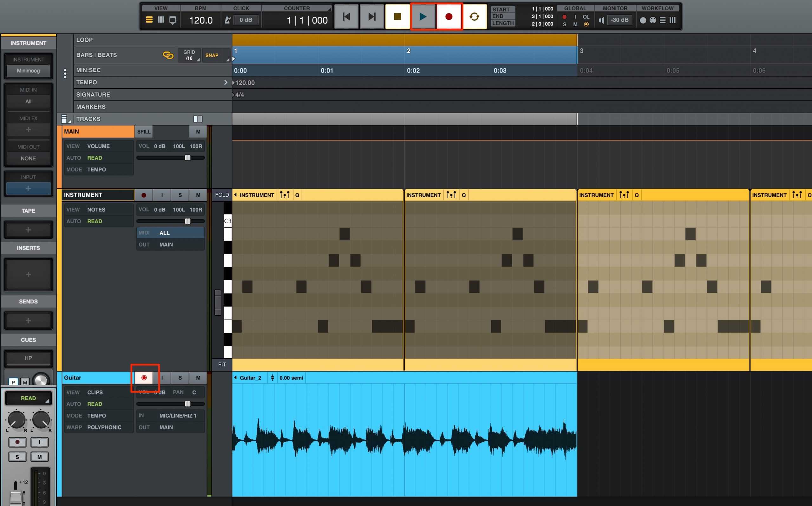Open the channel strip READ automation dropdown

point(29,398)
